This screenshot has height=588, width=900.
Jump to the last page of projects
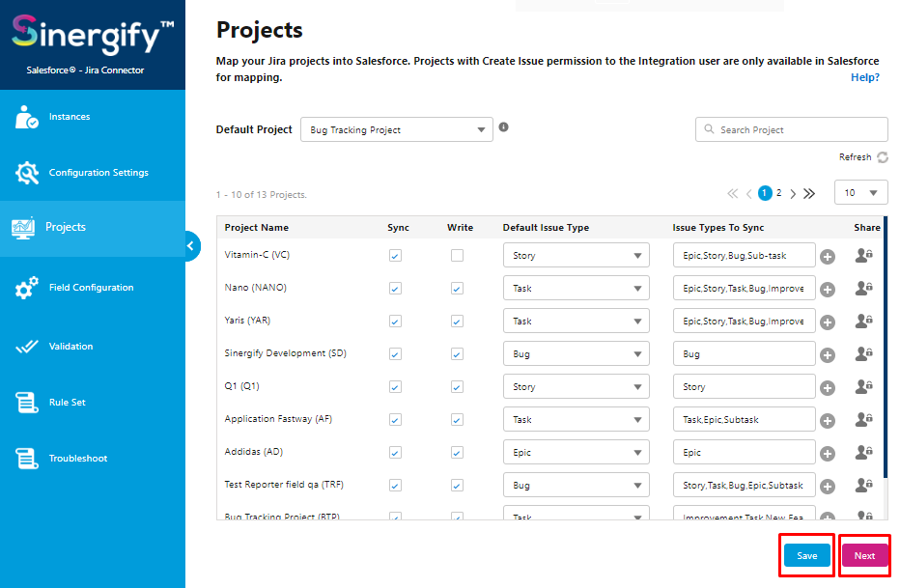[809, 193]
